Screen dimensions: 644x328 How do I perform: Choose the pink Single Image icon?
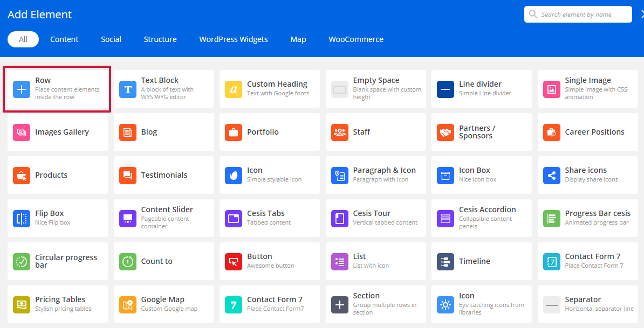552,89
